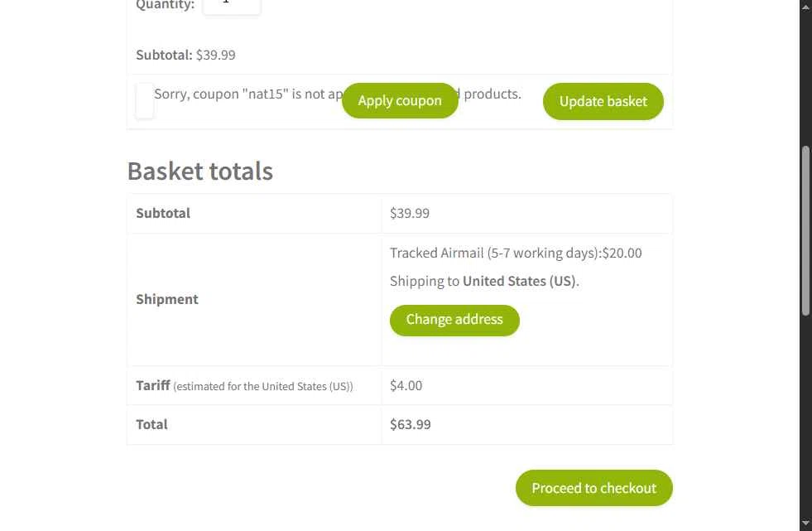Click the Update basket button
Image resolution: width=812 pixels, height=531 pixels.
coord(603,102)
